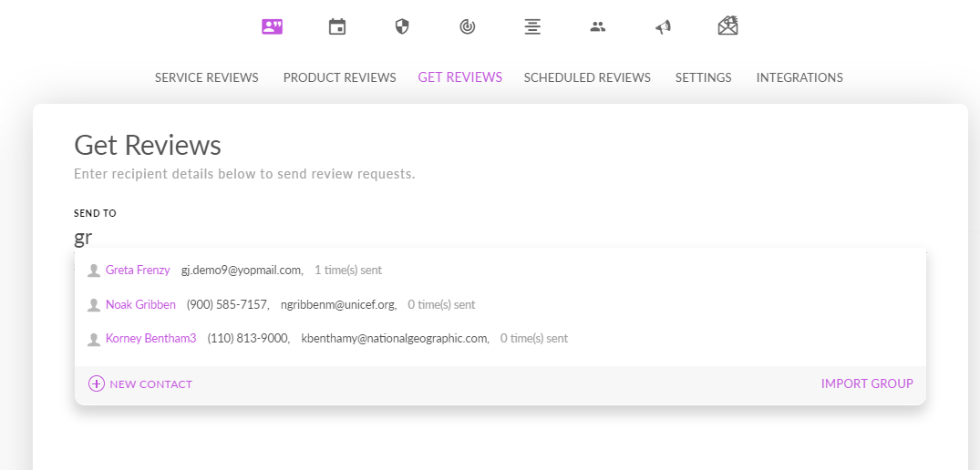This screenshot has width=980, height=470.
Task: Go to the Settings tab
Action: click(x=703, y=77)
